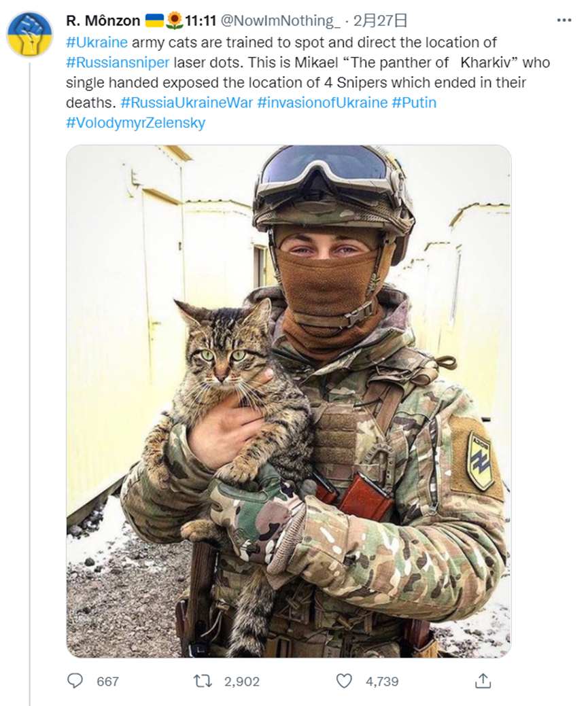This screenshot has width=588, height=706.
Task: Click the @NowImNothing_ handle
Action: 280,20
